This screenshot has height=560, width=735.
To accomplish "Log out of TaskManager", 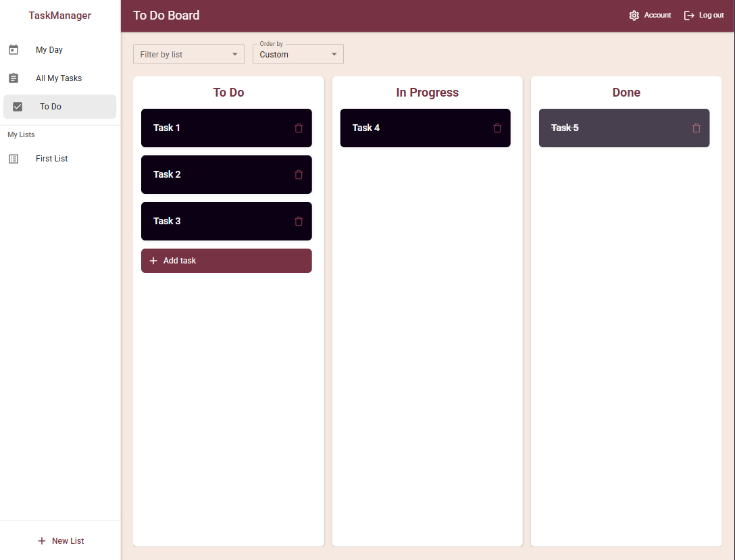I will coord(704,16).
